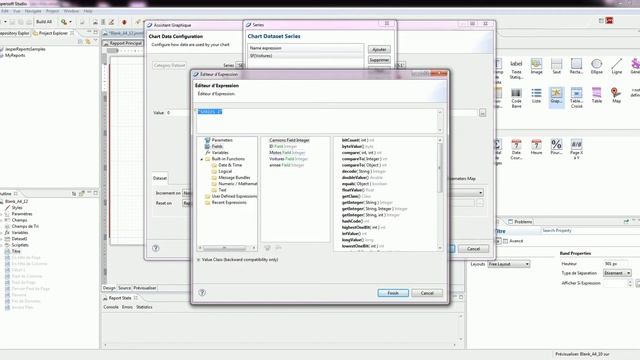Open the Type de Séparation dropdown
This screenshot has height=360, width=640.
click(x=617, y=273)
